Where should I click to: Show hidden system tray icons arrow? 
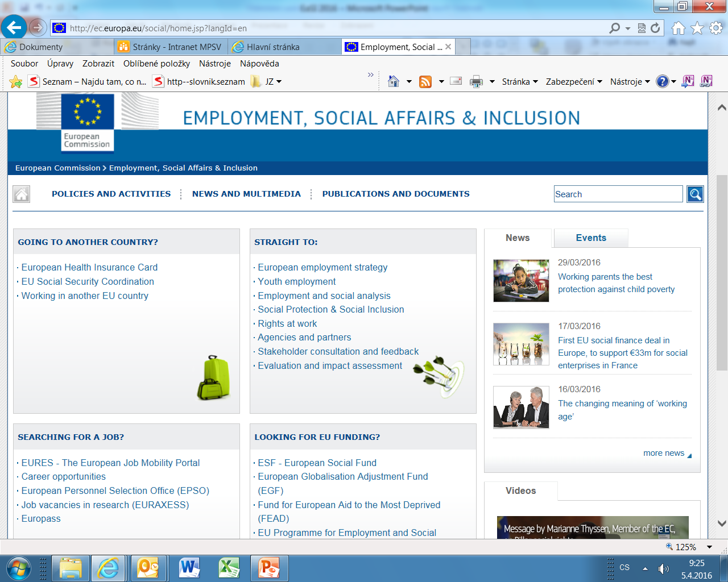pyautogui.click(x=645, y=568)
